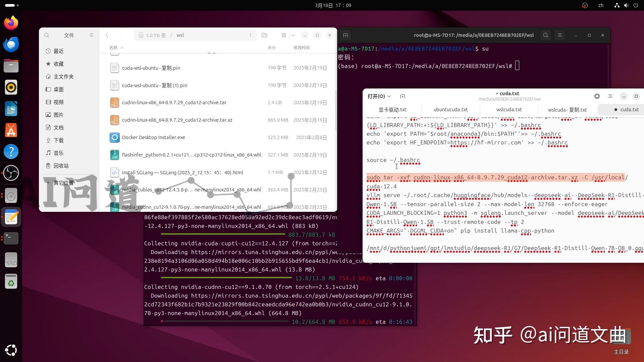Image resolution: width=644 pixels, height=362 pixels.
Task: Launch Thunderbird mail from the dock
Action: (11, 44)
